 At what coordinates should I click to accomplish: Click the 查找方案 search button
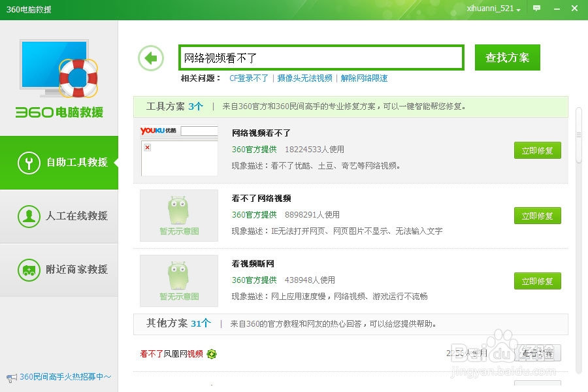tap(507, 57)
